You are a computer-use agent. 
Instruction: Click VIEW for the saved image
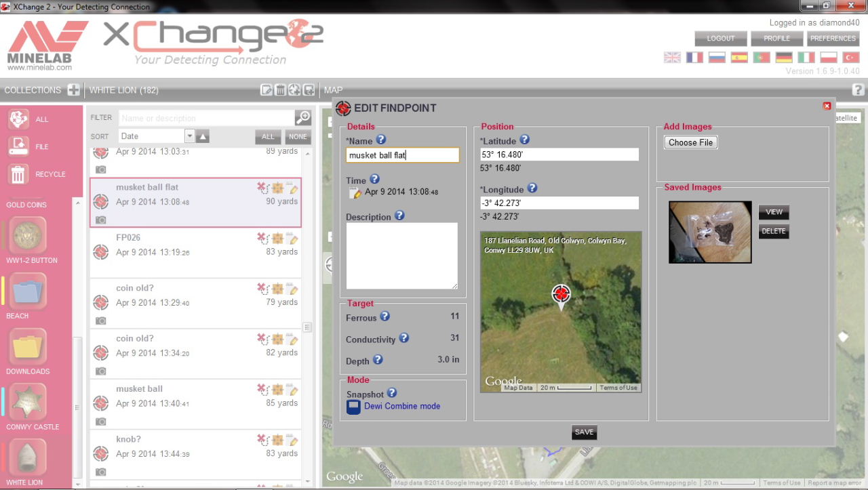774,211
